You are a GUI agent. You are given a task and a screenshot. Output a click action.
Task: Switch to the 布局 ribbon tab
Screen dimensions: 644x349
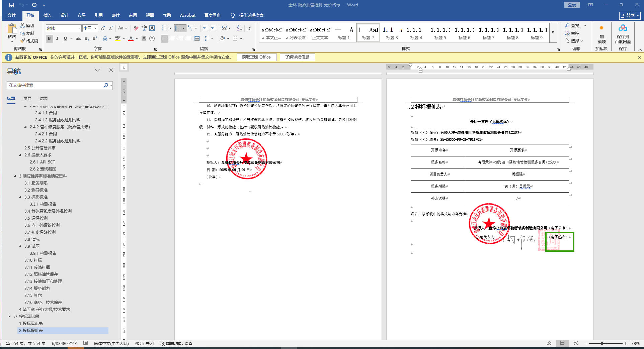tap(81, 15)
